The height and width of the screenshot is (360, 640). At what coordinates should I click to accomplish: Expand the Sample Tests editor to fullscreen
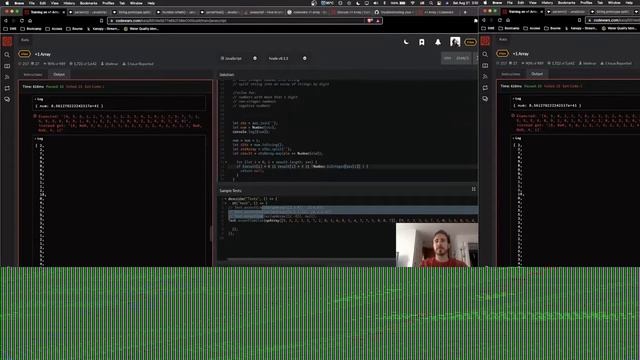(473, 189)
